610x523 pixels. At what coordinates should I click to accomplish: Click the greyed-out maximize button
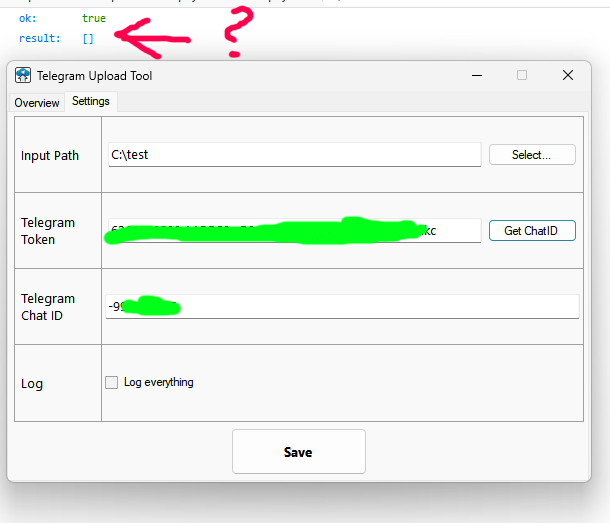[522, 75]
